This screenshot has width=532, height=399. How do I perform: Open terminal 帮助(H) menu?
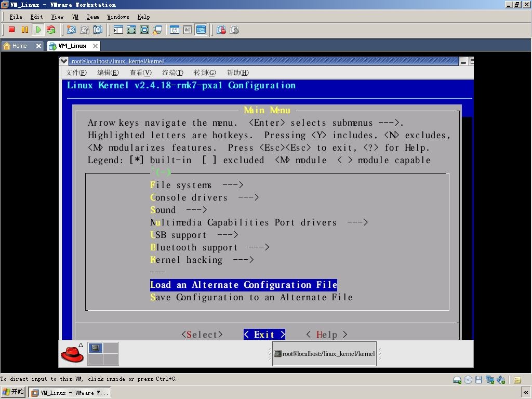click(237, 73)
